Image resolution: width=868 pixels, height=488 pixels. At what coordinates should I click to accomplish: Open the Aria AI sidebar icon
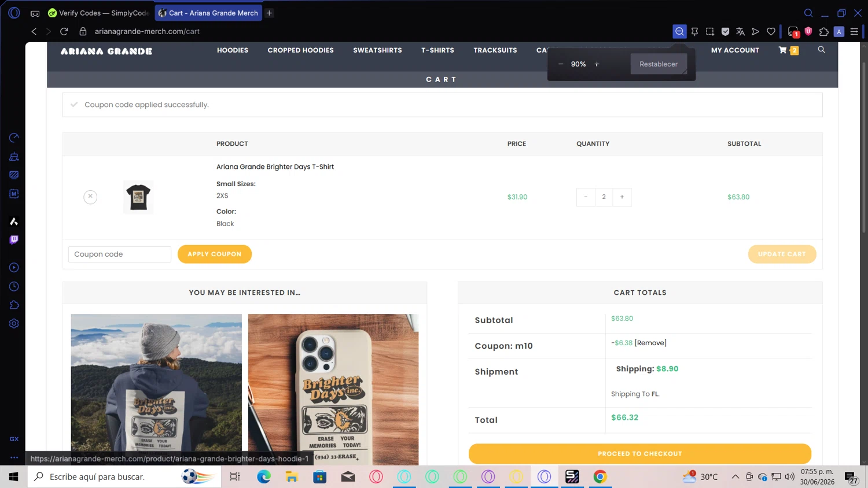[14, 221]
